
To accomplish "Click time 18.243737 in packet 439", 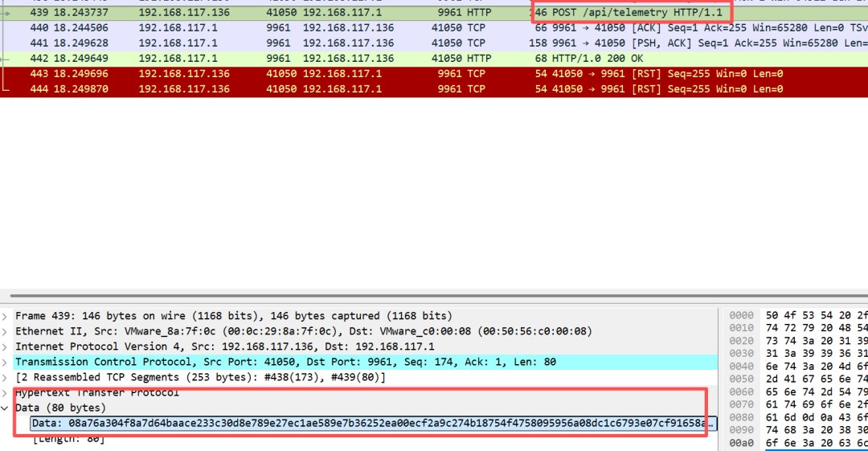I will tap(81, 12).
